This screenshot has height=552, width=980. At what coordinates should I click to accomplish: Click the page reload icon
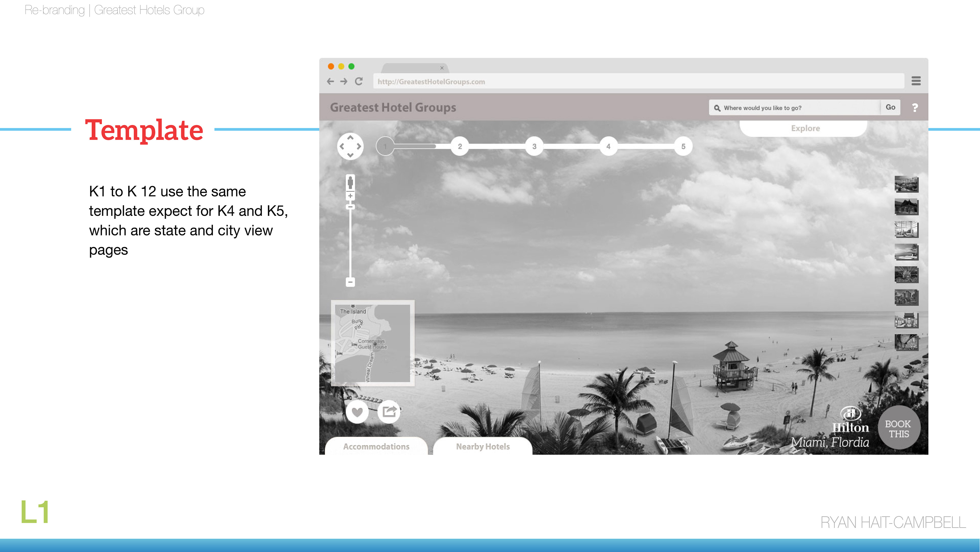[x=359, y=81]
